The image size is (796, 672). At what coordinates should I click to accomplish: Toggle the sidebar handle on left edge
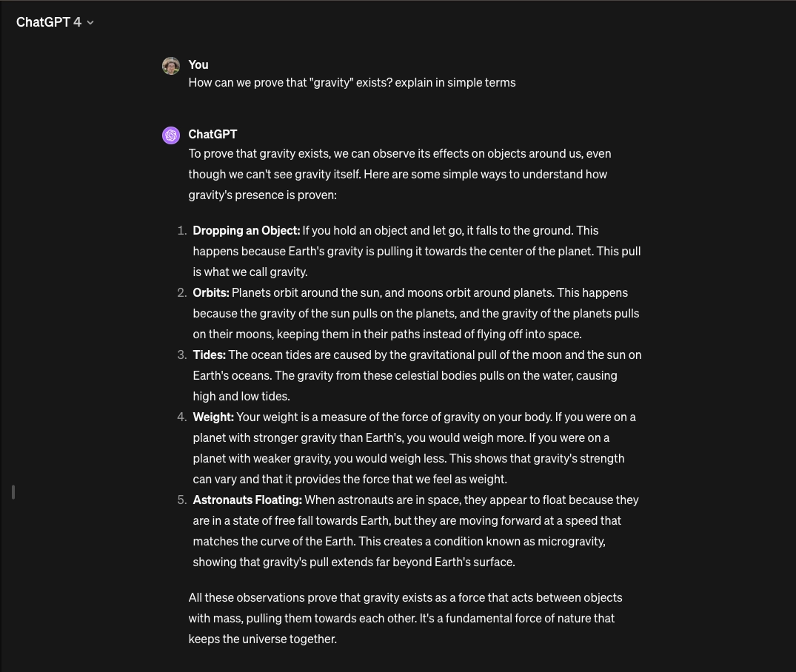pyautogui.click(x=13, y=492)
